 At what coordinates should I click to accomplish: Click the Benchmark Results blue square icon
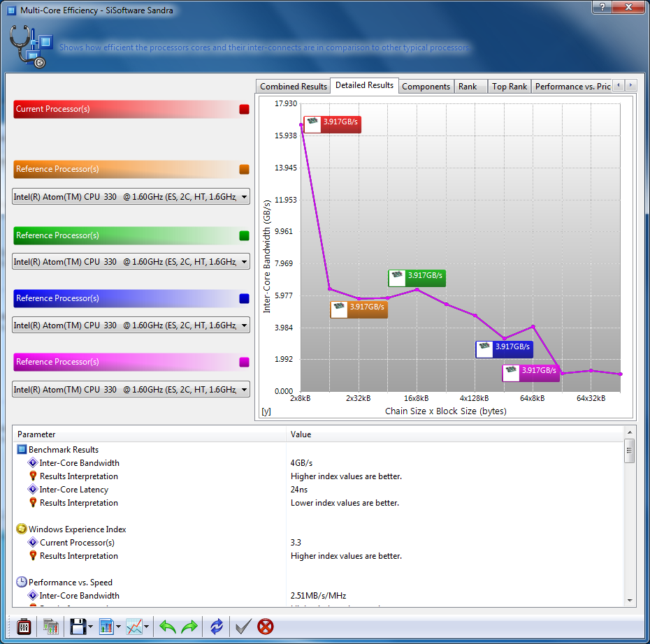[22, 449]
